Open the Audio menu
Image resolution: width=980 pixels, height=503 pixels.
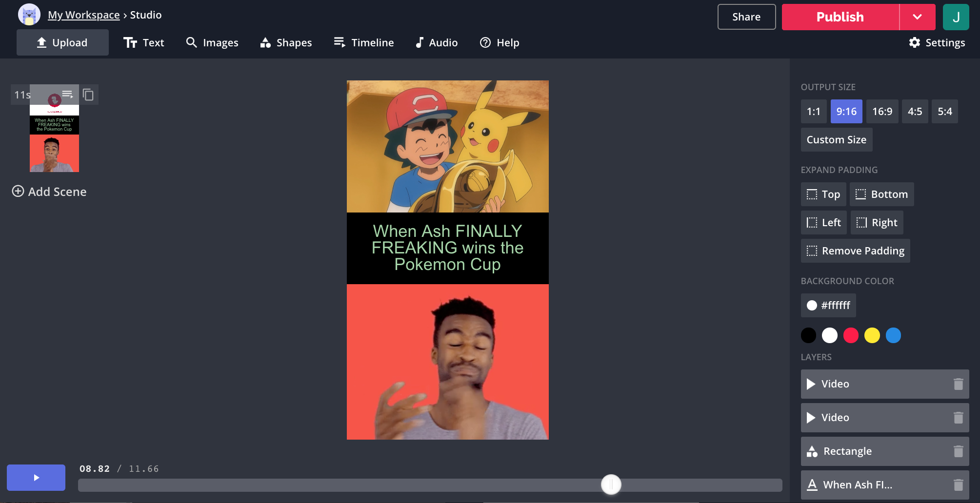[x=436, y=43]
